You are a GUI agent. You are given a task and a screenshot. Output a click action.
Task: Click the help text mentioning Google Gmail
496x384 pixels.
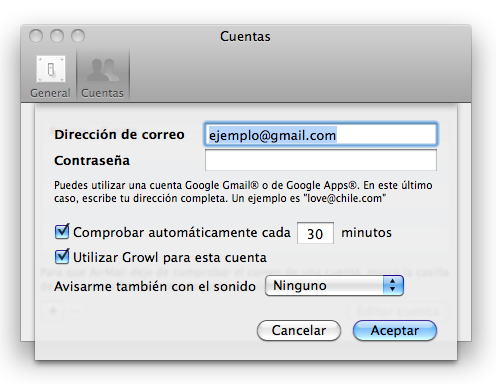pyautogui.click(x=243, y=192)
